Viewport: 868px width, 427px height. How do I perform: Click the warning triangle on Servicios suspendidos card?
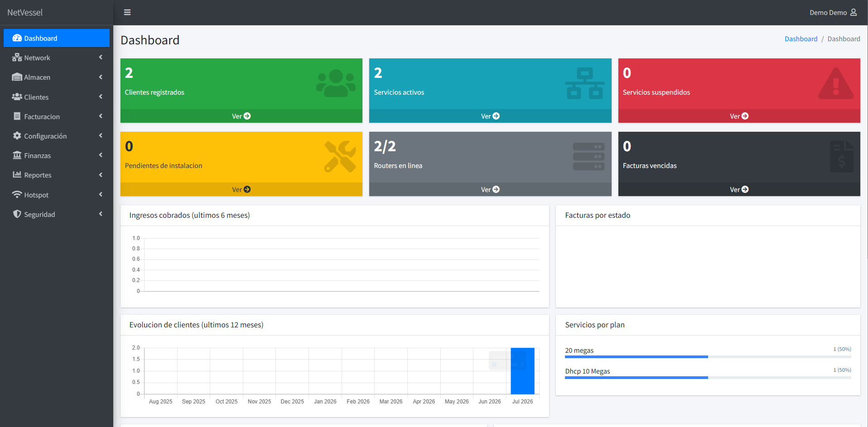(x=836, y=83)
